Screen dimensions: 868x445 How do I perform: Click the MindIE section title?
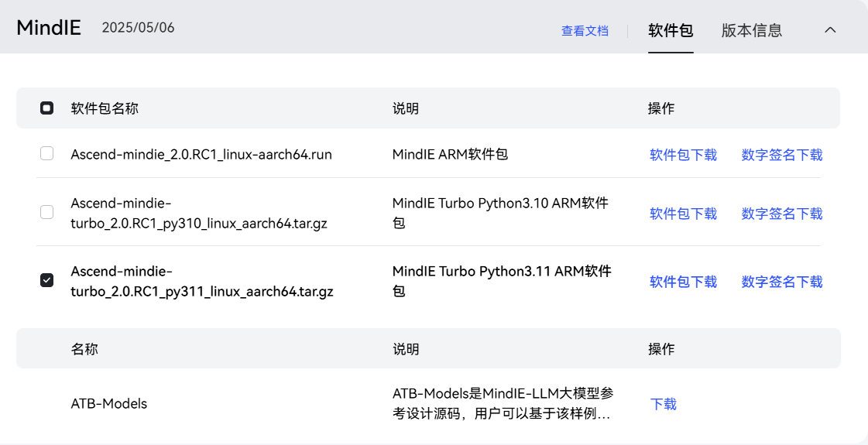[x=49, y=28]
